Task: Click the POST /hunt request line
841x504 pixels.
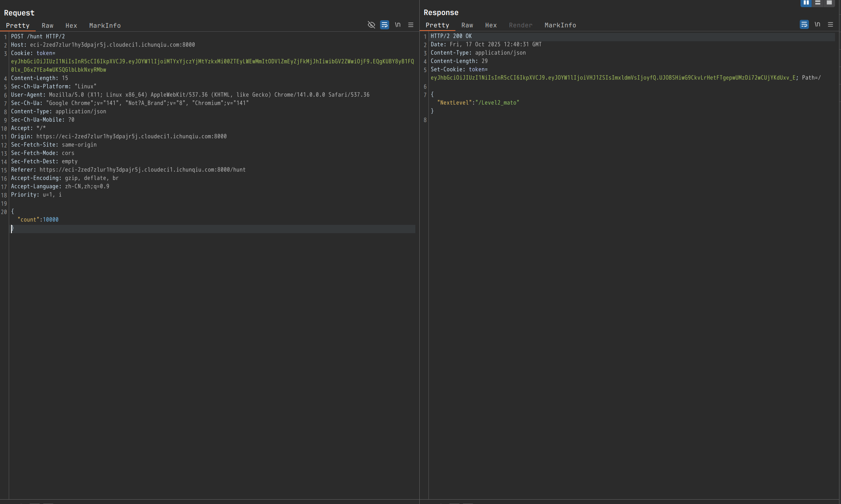Action: pyautogui.click(x=38, y=36)
